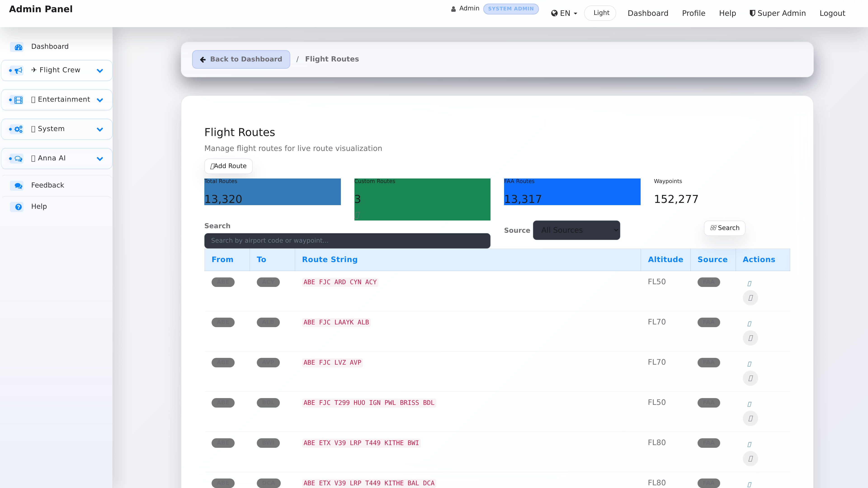Screen dimensions: 868x488
Task: Click the sidebar Help question mark icon
Action: [19, 207]
